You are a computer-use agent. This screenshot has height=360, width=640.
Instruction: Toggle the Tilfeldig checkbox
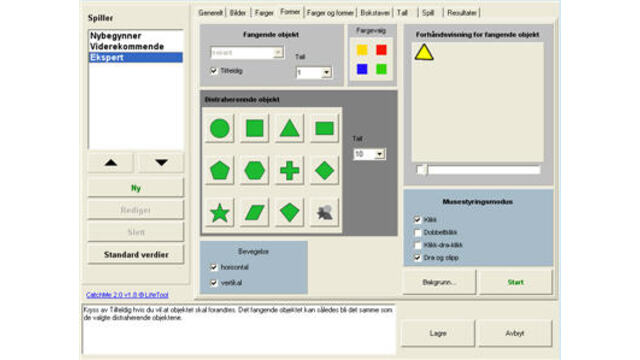[x=213, y=71]
